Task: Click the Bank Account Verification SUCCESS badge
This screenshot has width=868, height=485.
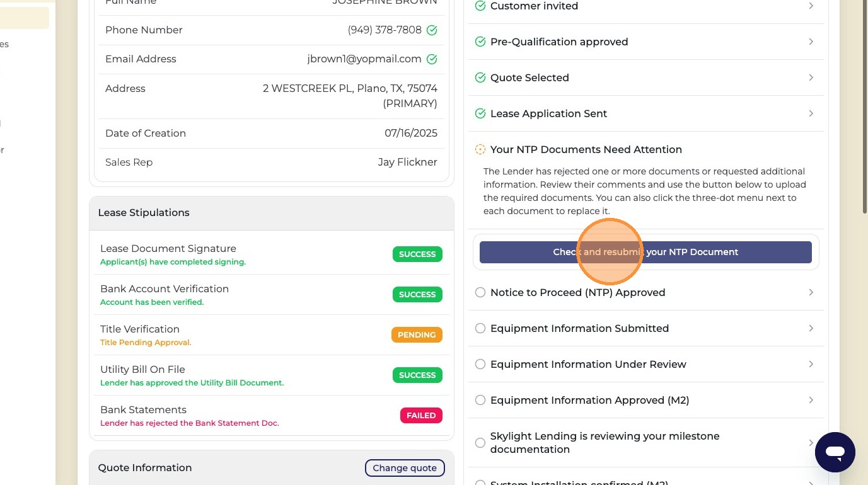Action: (x=417, y=295)
